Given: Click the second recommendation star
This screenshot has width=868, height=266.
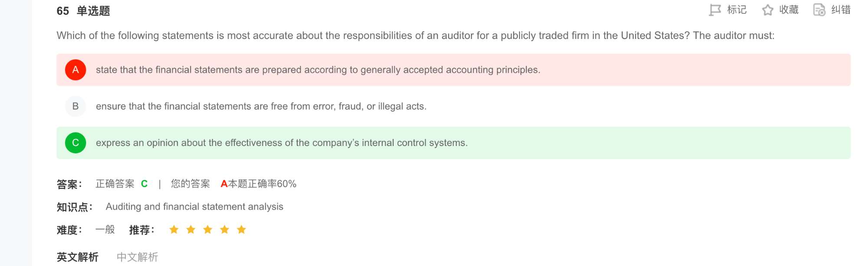Looking at the screenshot, I should point(191,230).
